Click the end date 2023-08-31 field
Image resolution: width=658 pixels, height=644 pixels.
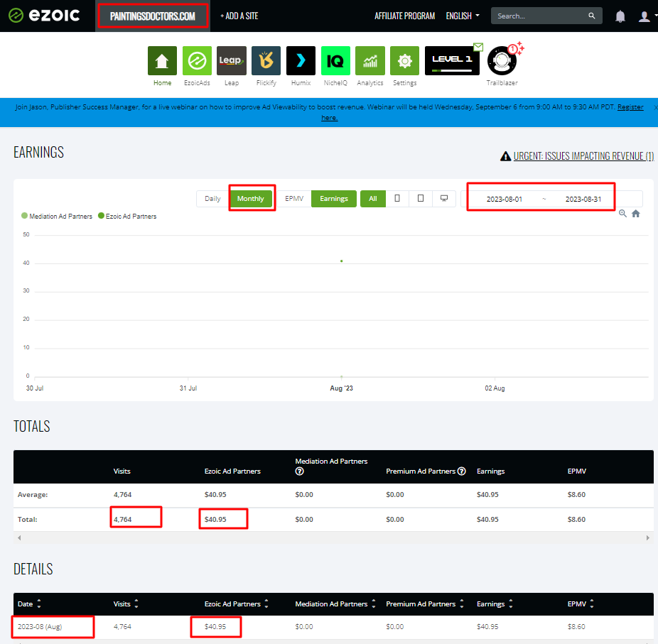(x=583, y=199)
